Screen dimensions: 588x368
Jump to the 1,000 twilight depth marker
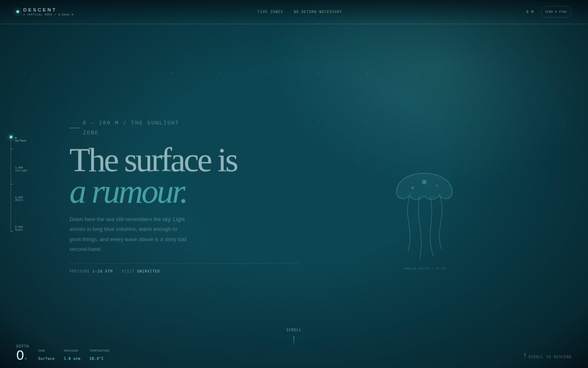click(21, 169)
